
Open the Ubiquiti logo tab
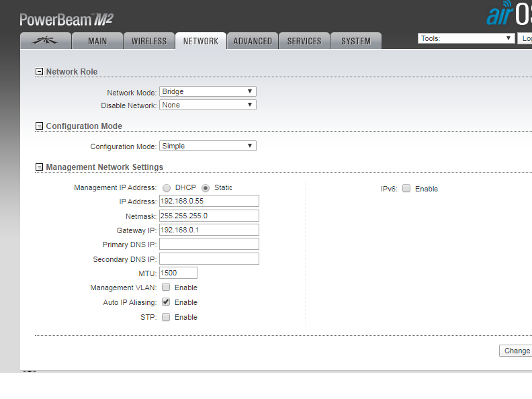(x=46, y=41)
